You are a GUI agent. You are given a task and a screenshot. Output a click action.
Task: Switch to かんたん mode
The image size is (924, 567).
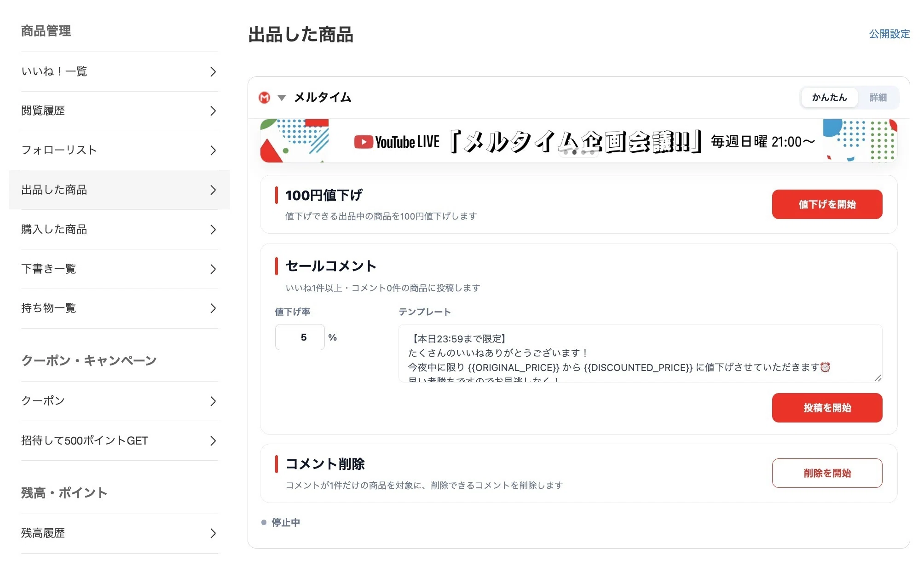[x=829, y=98]
